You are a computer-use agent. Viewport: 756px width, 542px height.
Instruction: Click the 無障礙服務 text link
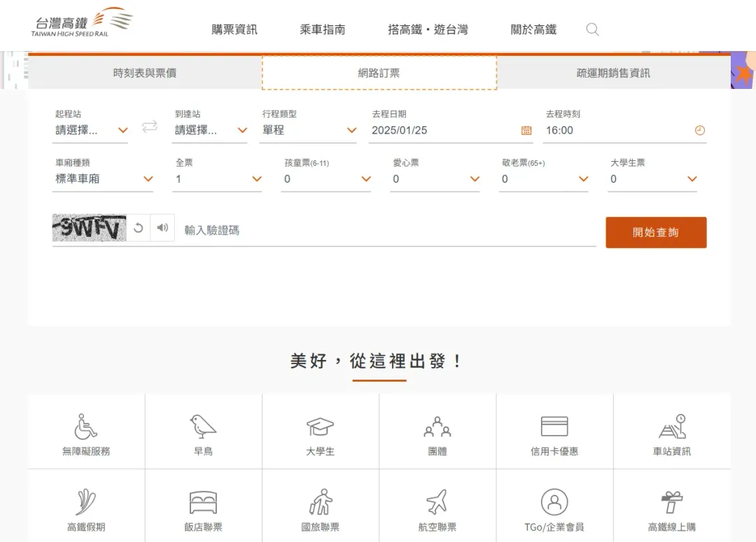coord(86,452)
